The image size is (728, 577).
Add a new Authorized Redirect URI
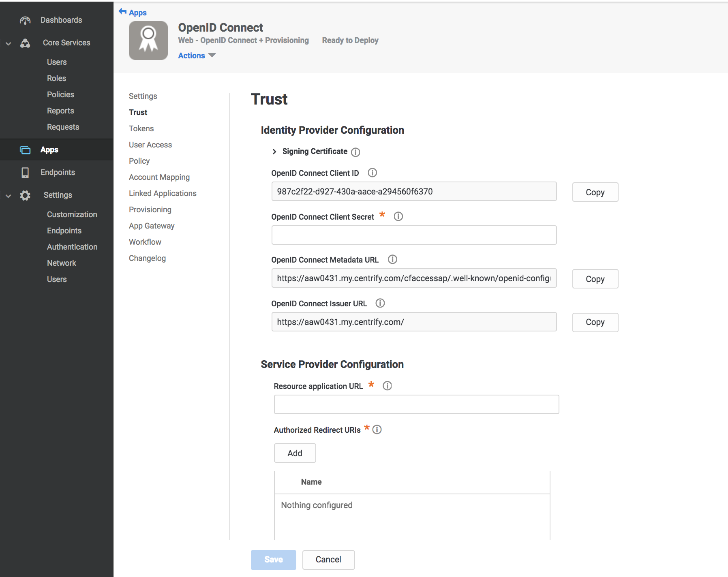pos(295,453)
